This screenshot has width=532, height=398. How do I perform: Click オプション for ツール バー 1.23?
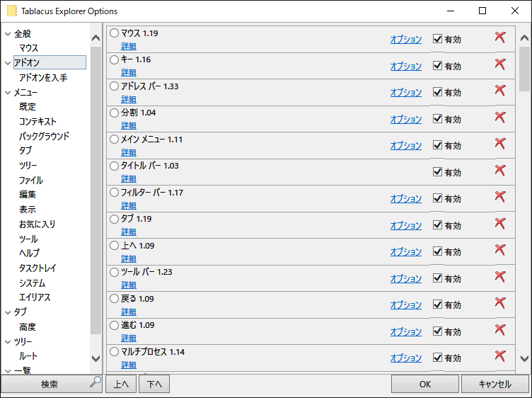[406, 278]
